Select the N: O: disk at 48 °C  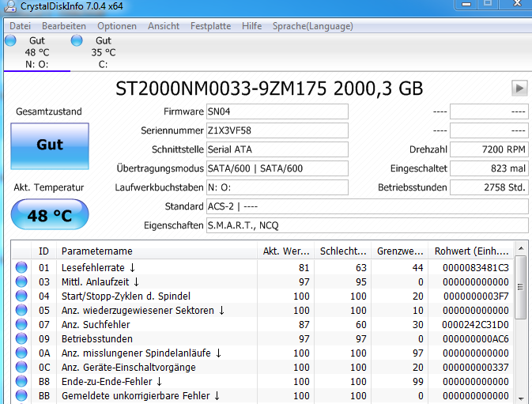[x=37, y=52]
